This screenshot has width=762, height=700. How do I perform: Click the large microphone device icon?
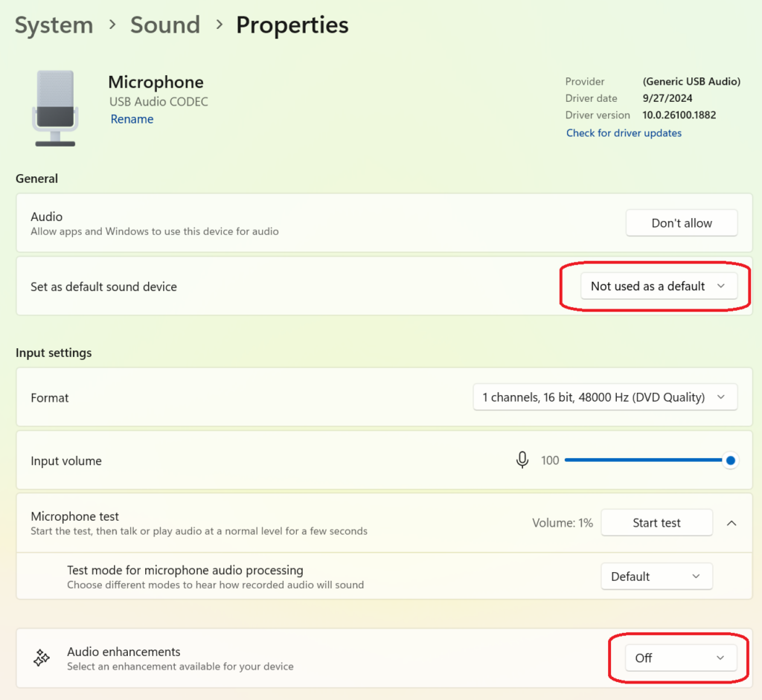[x=54, y=108]
